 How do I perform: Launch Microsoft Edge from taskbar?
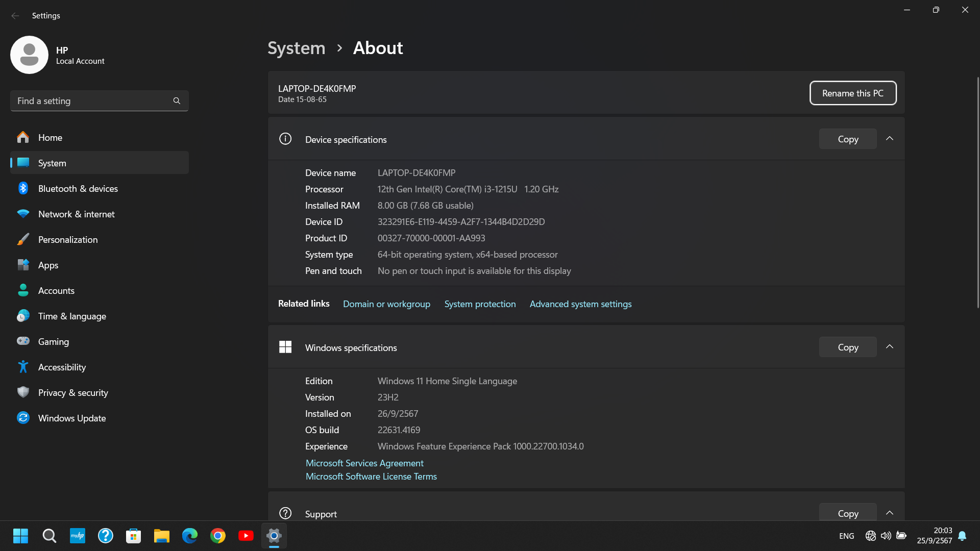pos(190,536)
